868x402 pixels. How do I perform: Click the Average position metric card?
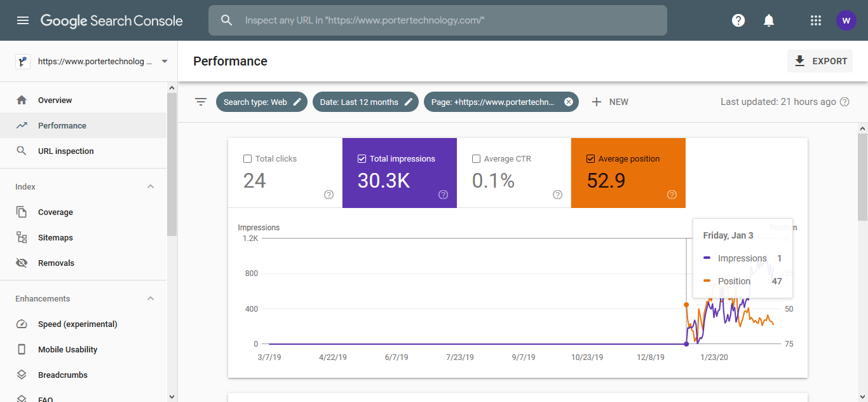click(628, 173)
